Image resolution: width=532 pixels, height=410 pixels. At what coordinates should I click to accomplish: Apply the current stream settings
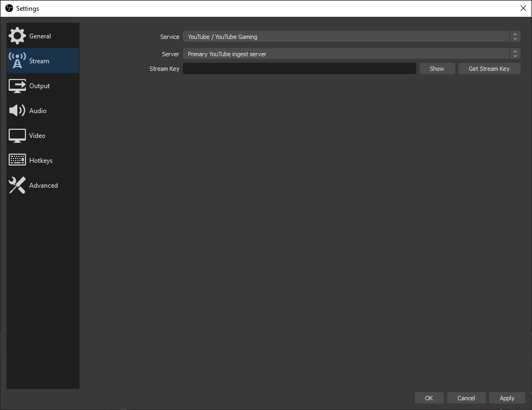(507, 398)
